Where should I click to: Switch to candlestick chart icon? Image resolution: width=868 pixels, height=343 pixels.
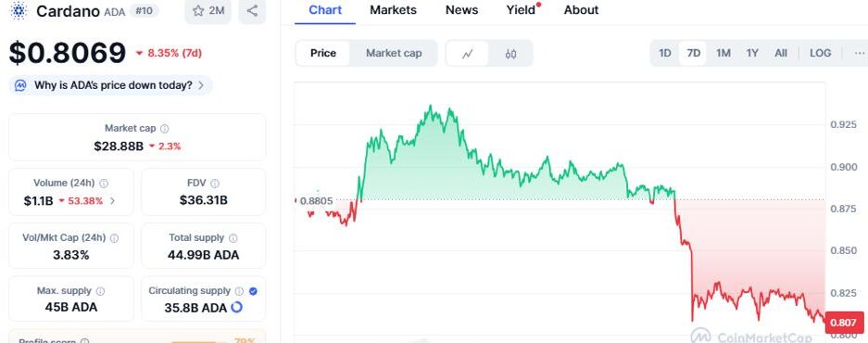click(510, 53)
